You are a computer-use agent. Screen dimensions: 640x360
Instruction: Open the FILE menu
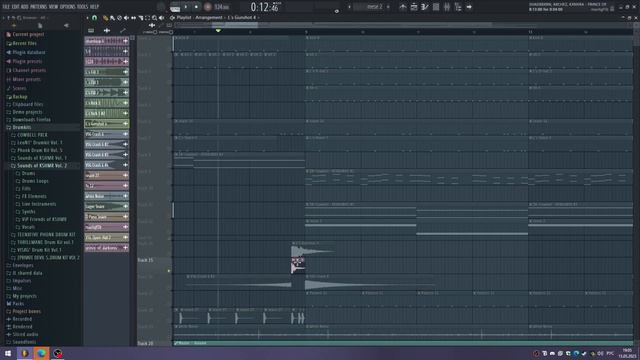[6, 7]
